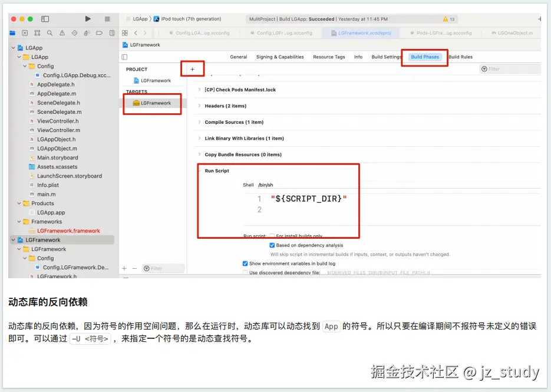
Task: Select the Signing & Capabilities tab
Action: click(x=280, y=57)
